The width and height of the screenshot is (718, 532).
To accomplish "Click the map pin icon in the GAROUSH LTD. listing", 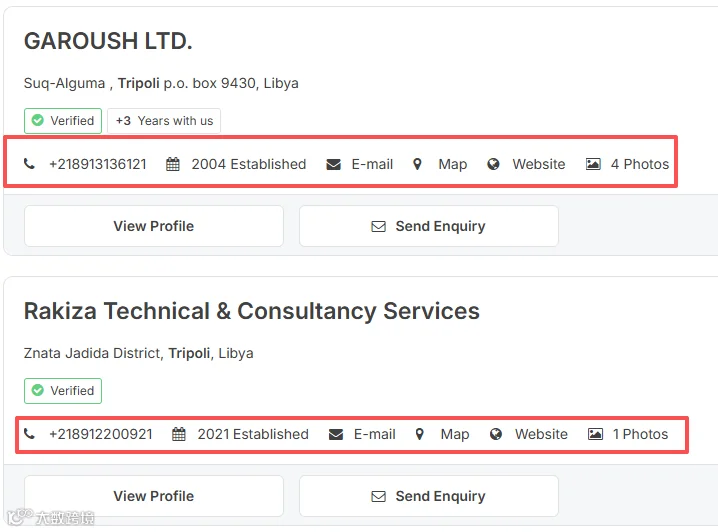I will pos(417,164).
